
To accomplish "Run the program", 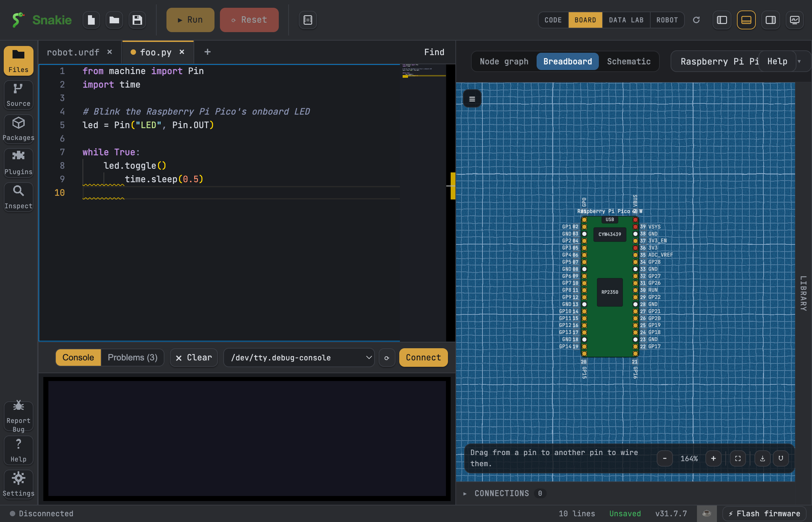I will [190, 20].
